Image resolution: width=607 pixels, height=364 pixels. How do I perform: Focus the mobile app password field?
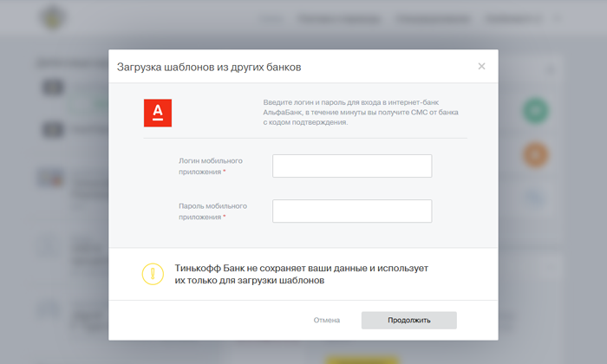(352, 211)
